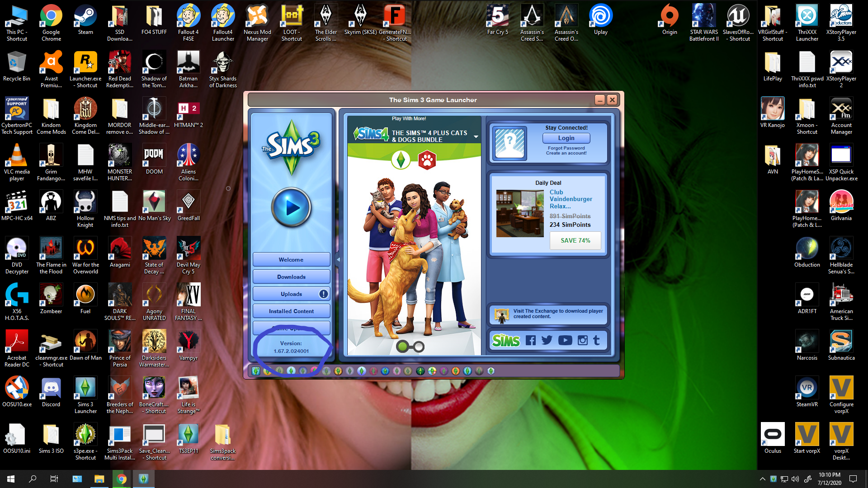The image size is (868, 488).
Task: Select the Discord desktop icon
Action: coord(51,392)
